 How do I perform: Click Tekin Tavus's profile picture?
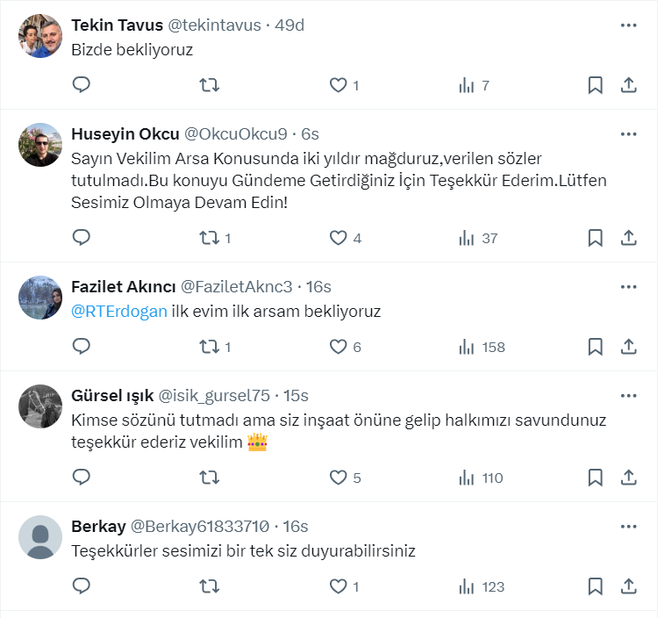(x=40, y=37)
